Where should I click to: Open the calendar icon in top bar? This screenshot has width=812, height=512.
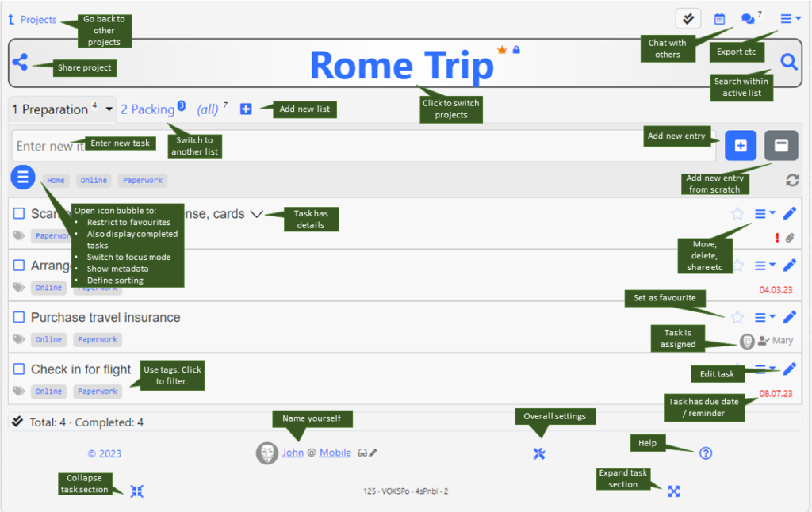point(719,19)
